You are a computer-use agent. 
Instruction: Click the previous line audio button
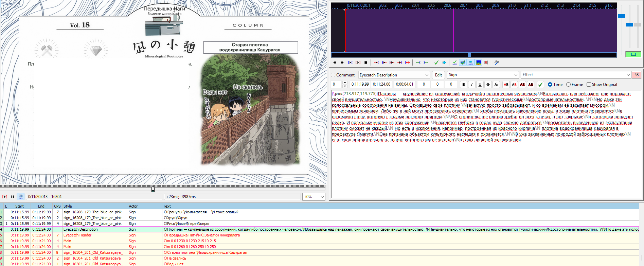tap(335, 63)
